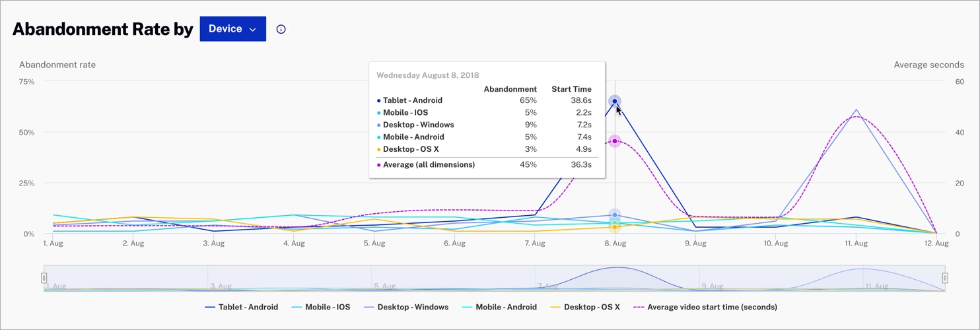Toggle Tablet - Android series in legend

click(x=242, y=307)
